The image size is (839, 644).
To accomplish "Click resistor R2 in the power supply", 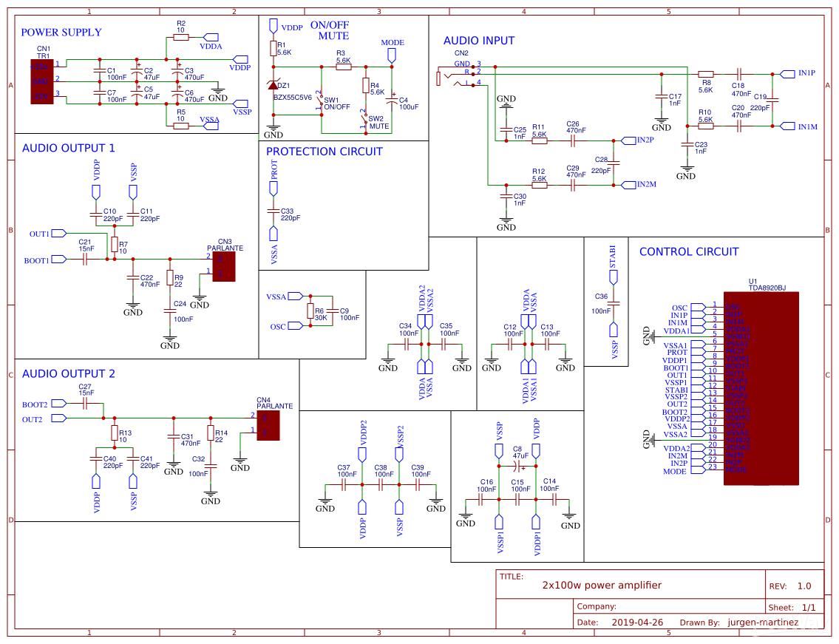I will [181, 37].
